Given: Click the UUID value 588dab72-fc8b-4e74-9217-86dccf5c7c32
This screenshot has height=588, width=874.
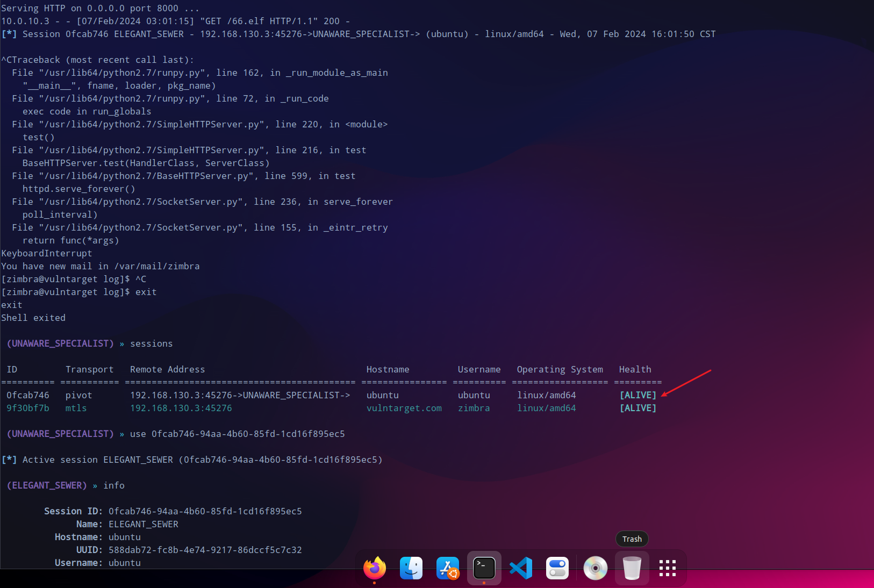Looking at the screenshot, I should (x=205, y=550).
